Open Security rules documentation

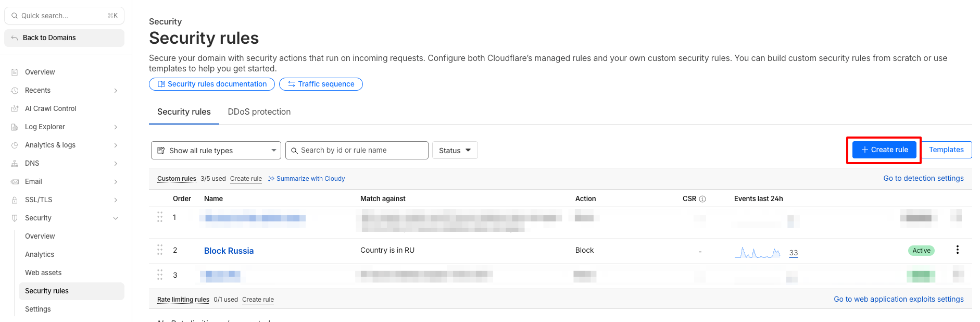click(x=212, y=84)
